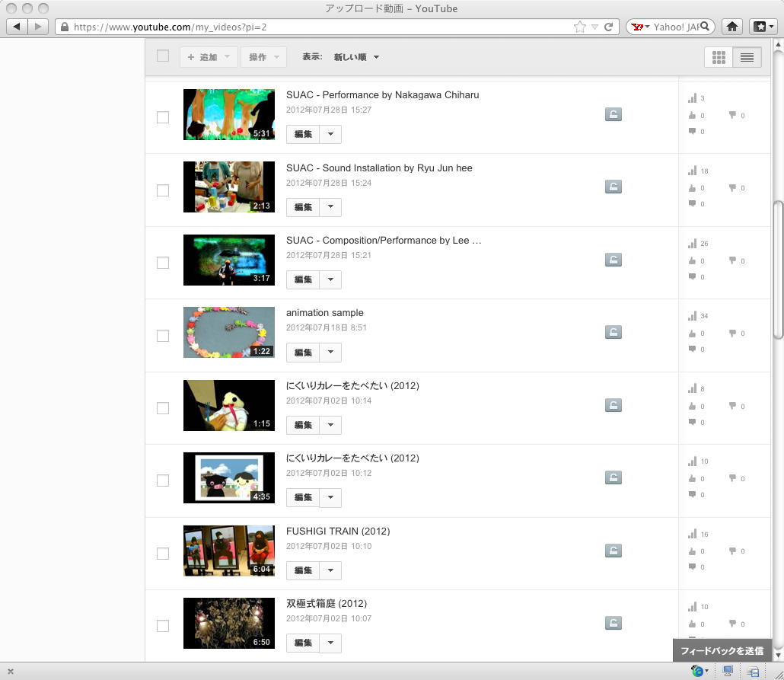Switch to list view layout
Screen dimensions: 784x680
coord(747,58)
